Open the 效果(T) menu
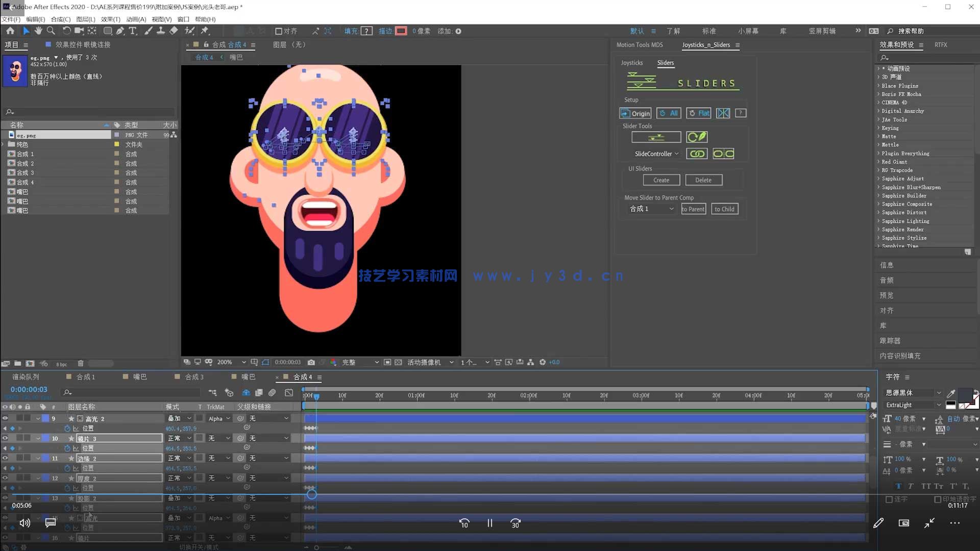The height and width of the screenshot is (551, 980). coord(110,19)
